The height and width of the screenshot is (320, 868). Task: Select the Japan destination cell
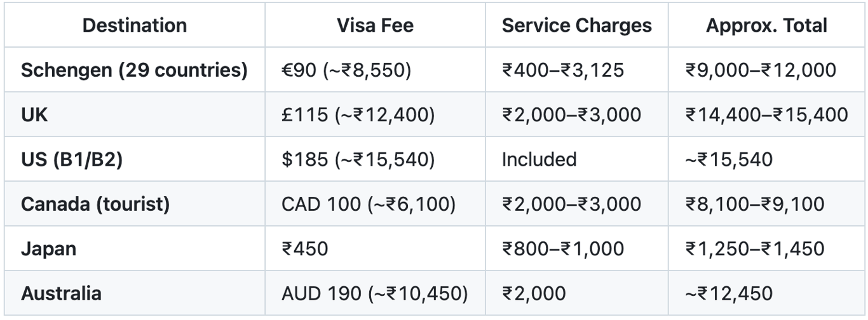(135, 248)
